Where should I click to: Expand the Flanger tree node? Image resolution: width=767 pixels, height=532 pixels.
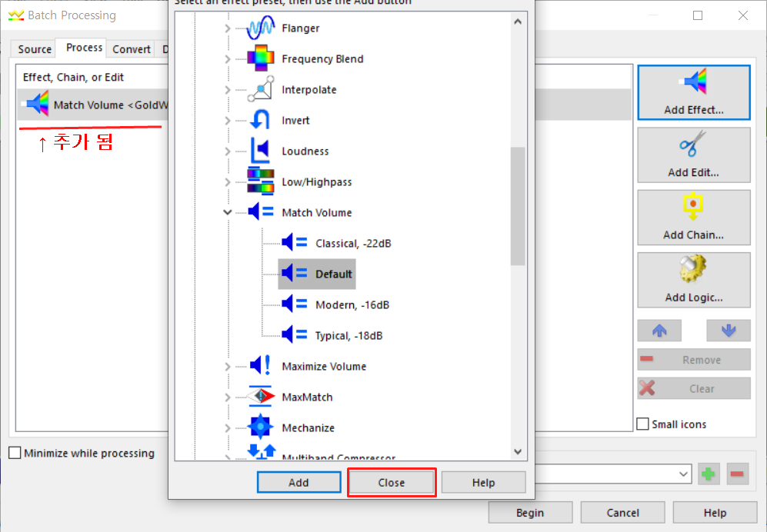(x=228, y=28)
